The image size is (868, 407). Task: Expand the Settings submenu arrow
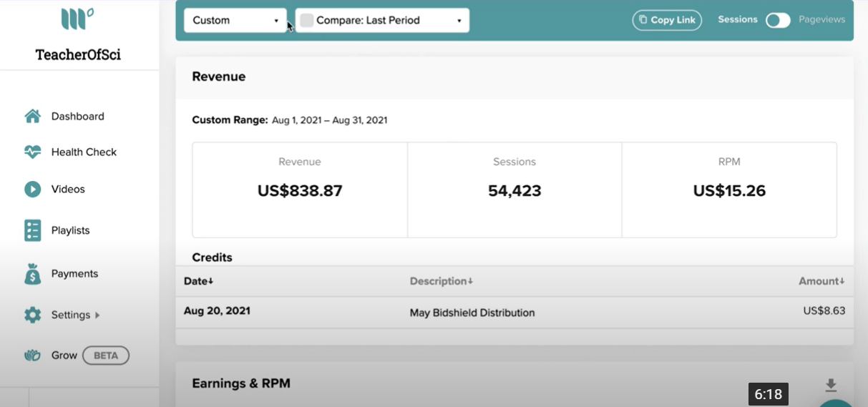coord(97,315)
